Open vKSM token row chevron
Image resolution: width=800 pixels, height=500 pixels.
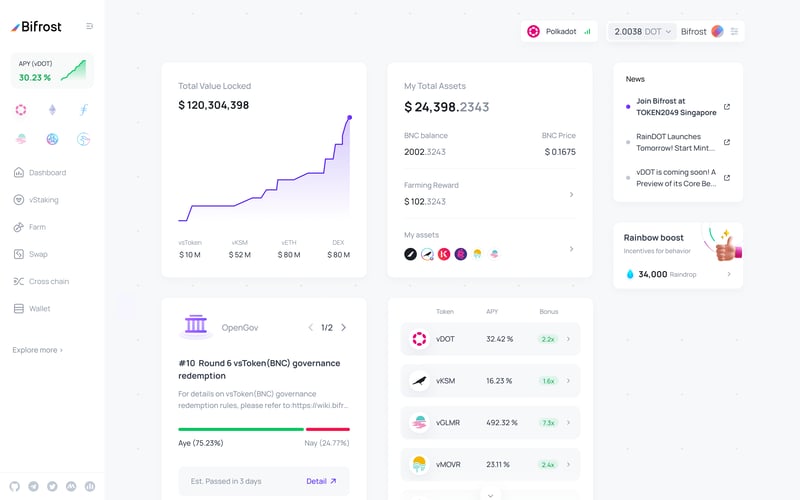pos(568,381)
